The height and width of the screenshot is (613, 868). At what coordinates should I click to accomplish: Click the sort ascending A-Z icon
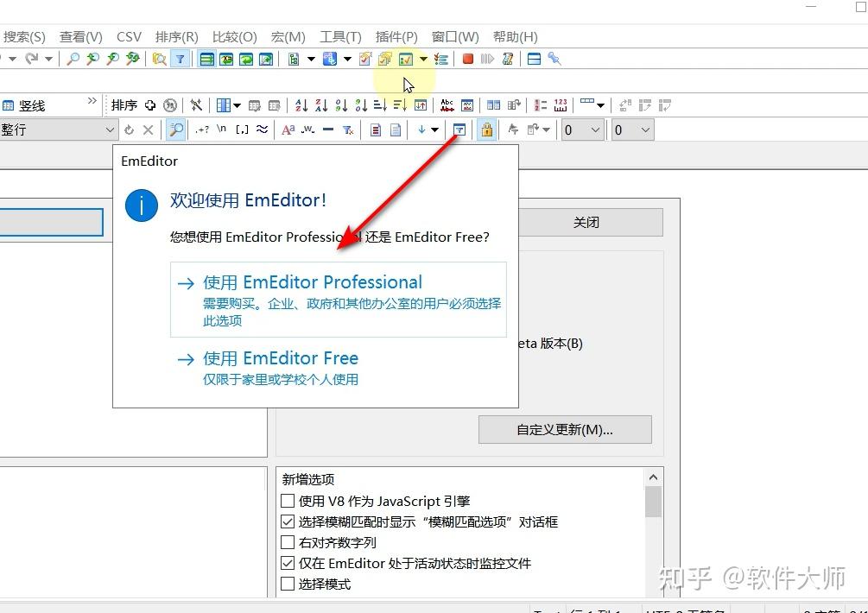tap(300, 104)
